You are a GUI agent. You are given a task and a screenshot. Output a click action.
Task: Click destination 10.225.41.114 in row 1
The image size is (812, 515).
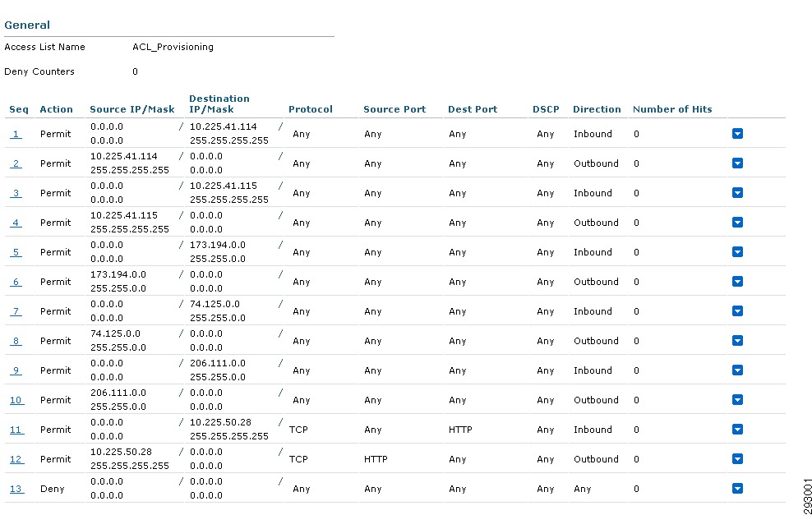pos(224,126)
